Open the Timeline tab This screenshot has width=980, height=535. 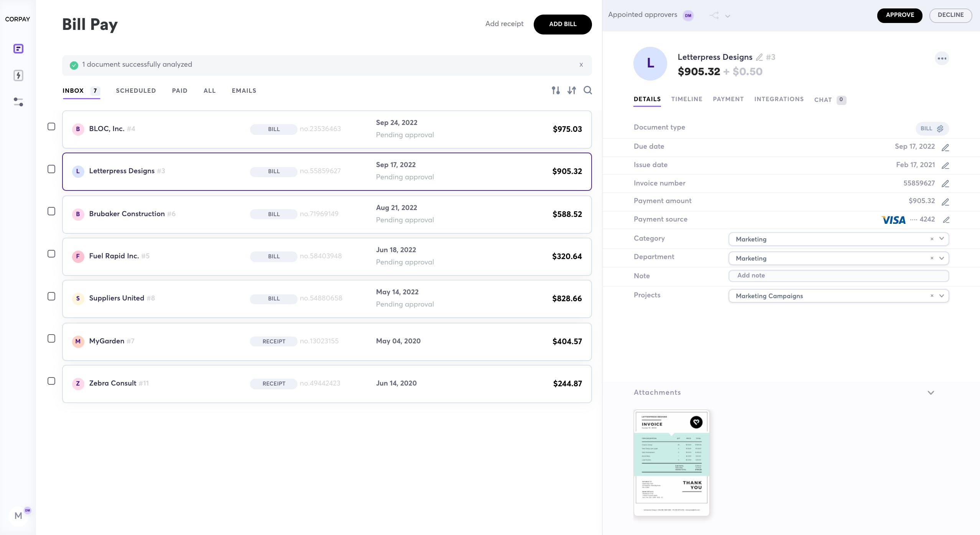point(686,99)
